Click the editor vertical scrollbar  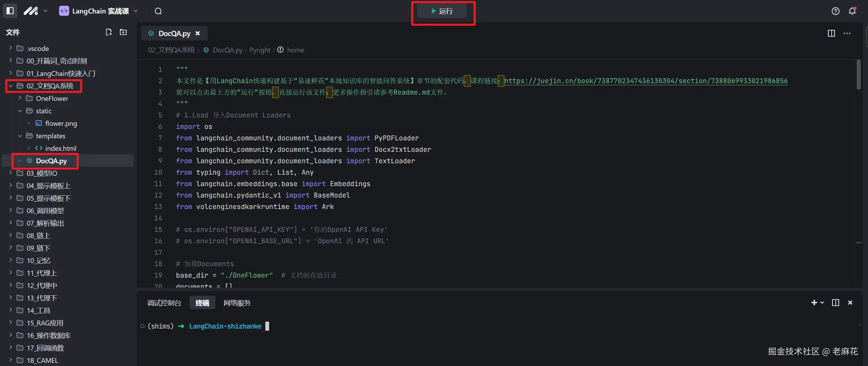click(x=859, y=75)
